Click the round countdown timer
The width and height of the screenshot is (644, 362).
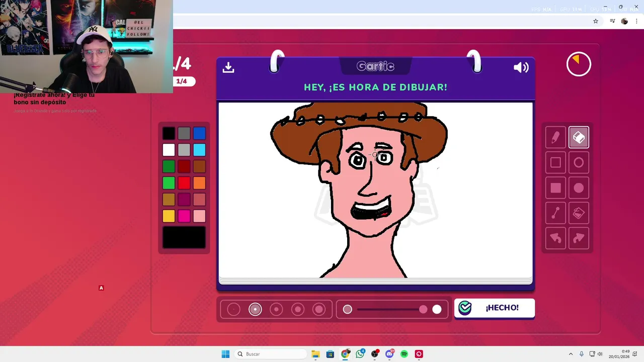click(579, 64)
